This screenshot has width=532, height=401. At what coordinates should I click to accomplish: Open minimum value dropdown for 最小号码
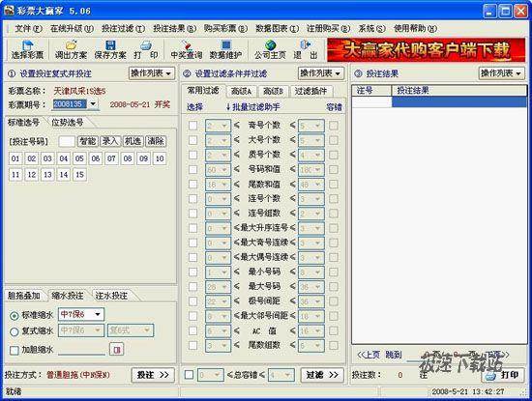[224, 272]
